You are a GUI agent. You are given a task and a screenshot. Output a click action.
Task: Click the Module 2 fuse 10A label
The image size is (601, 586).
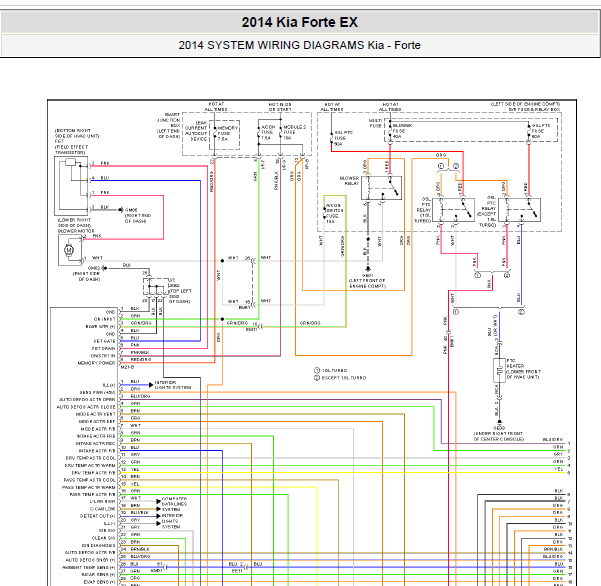click(294, 132)
